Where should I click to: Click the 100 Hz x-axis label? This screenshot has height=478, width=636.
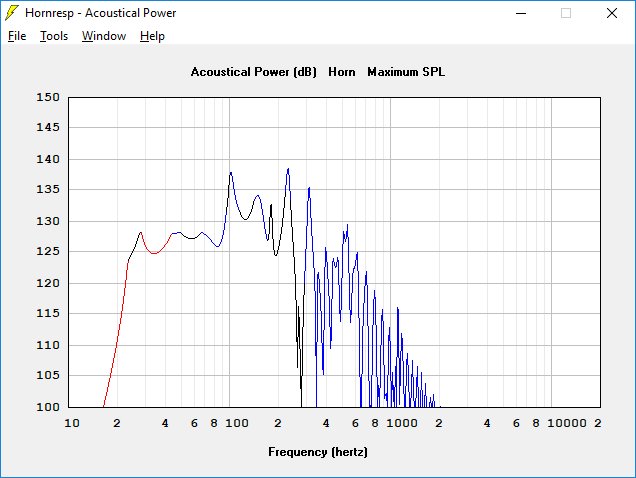pyautogui.click(x=237, y=424)
